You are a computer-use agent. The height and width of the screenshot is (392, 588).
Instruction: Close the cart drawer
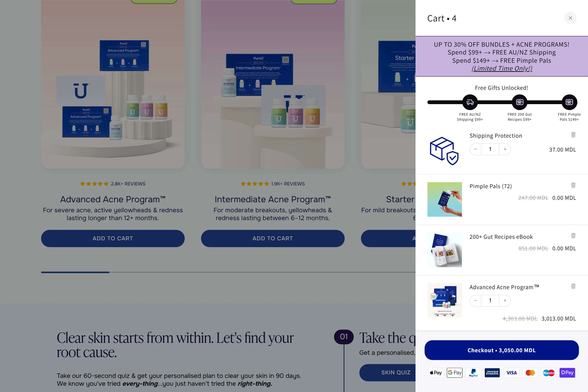(570, 18)
